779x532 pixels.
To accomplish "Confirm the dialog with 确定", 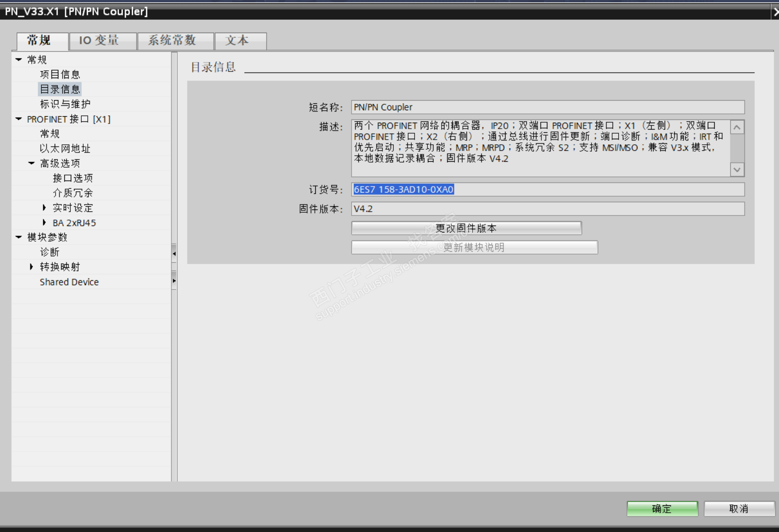I will click(662, 509).
